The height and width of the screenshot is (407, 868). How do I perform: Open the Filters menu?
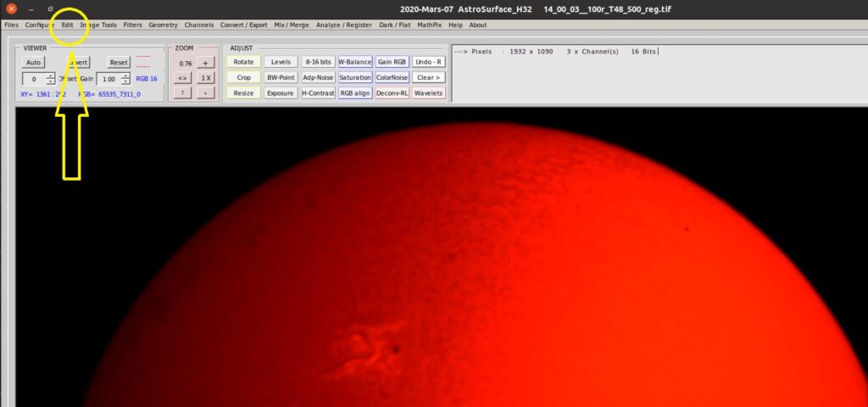(x=132, y=25)
